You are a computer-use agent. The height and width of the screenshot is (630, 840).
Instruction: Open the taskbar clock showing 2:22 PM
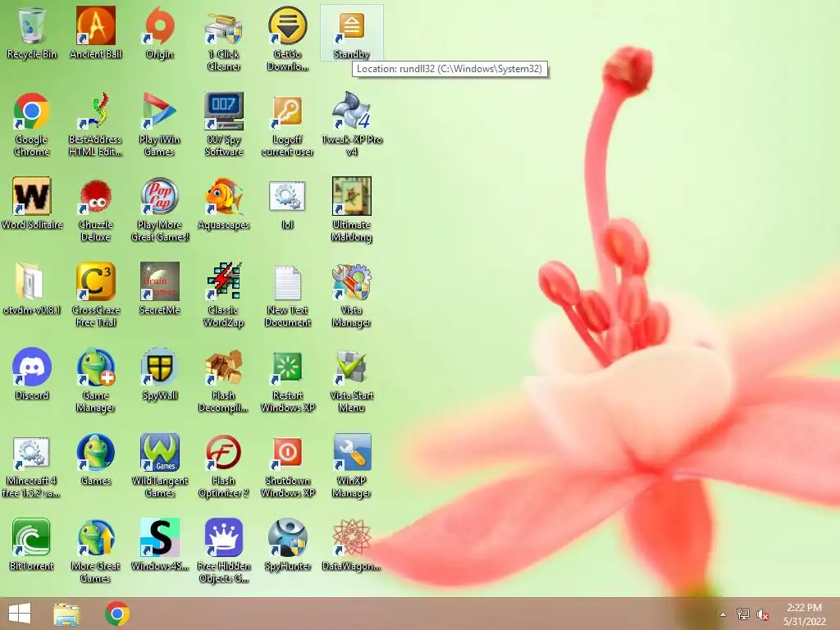coord(804,614)
